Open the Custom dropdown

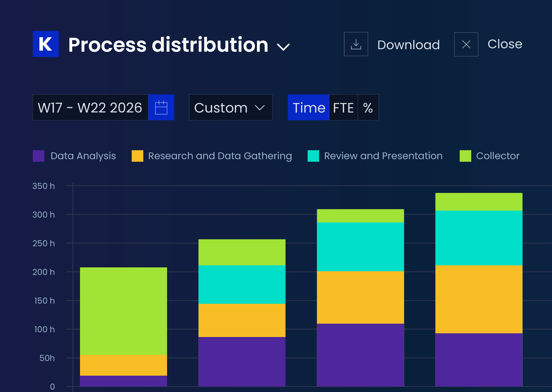(x=231, y=107)
